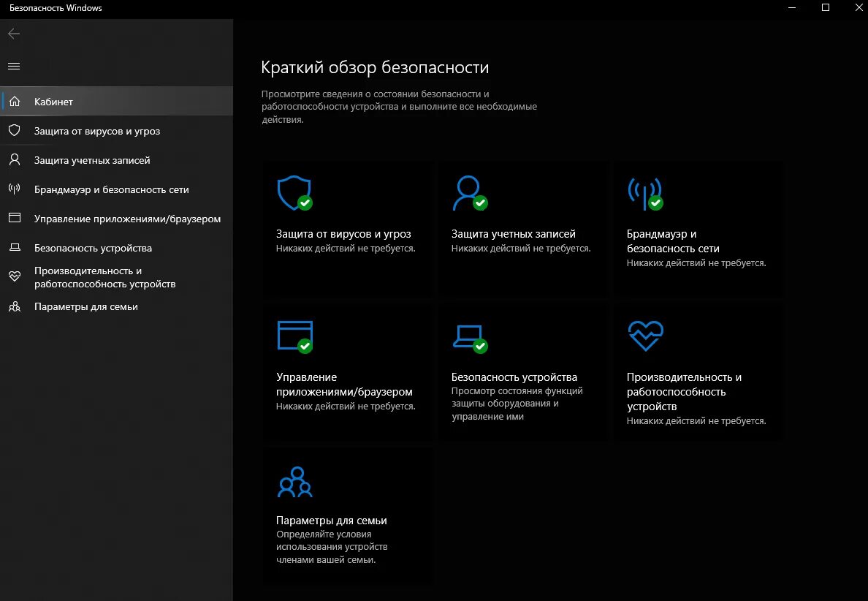Toggle the hamburger navigation menu
The image size is (868, 601).
14,67
